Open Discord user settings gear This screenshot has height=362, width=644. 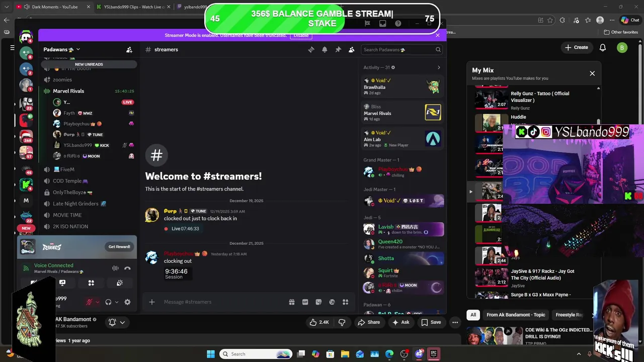(127, 302)
